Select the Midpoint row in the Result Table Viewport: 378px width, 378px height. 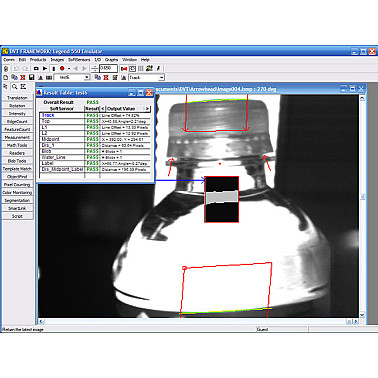click(95, 139)
